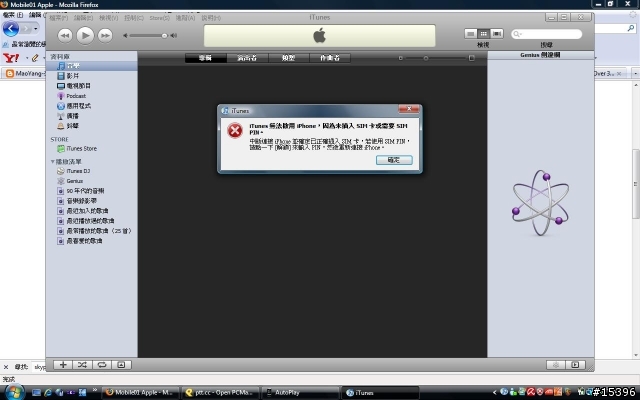Open Firefox back-history dropdown arrow
This screenshot has width=640, height=400.
(36, 29)
